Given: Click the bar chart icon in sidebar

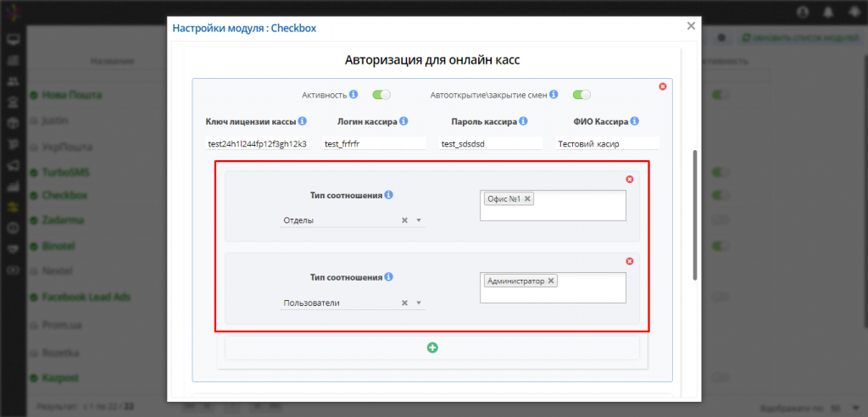Looking at the screenshot, I should pyautogui.click(x=13, y=186).
